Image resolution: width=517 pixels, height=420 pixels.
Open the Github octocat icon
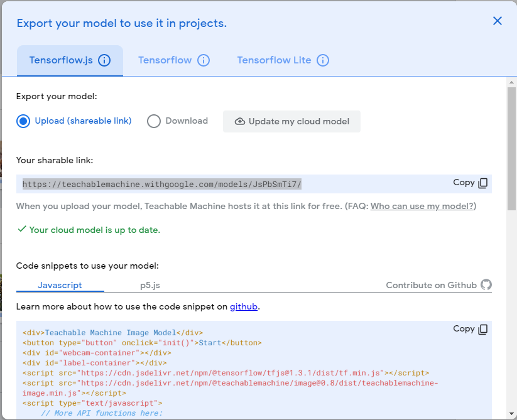[486, 284]
